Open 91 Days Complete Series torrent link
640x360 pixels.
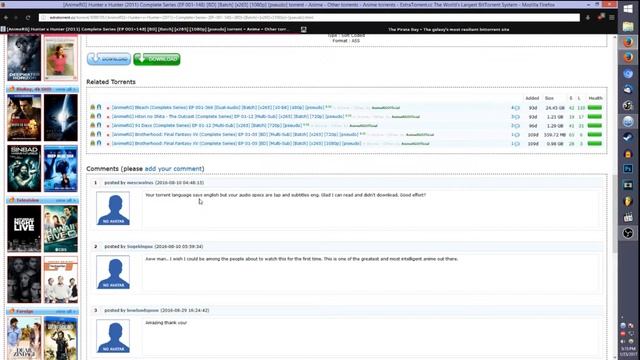[207, 126]
